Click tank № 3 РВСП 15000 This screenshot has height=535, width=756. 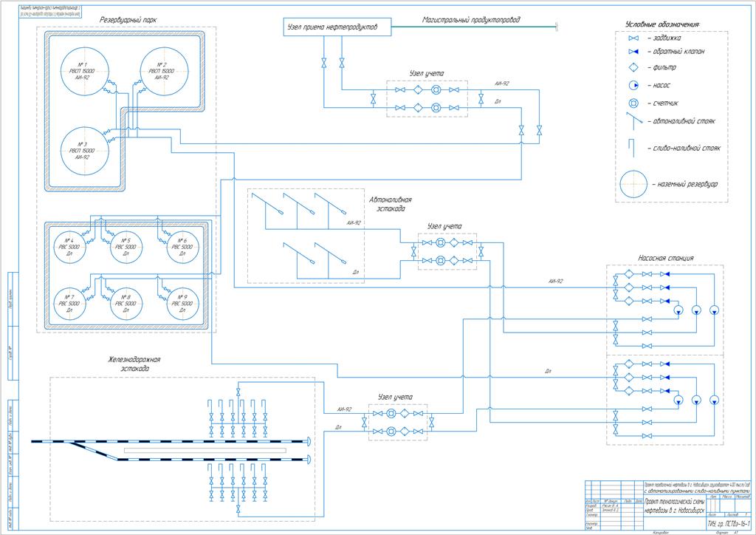(85, 151)
